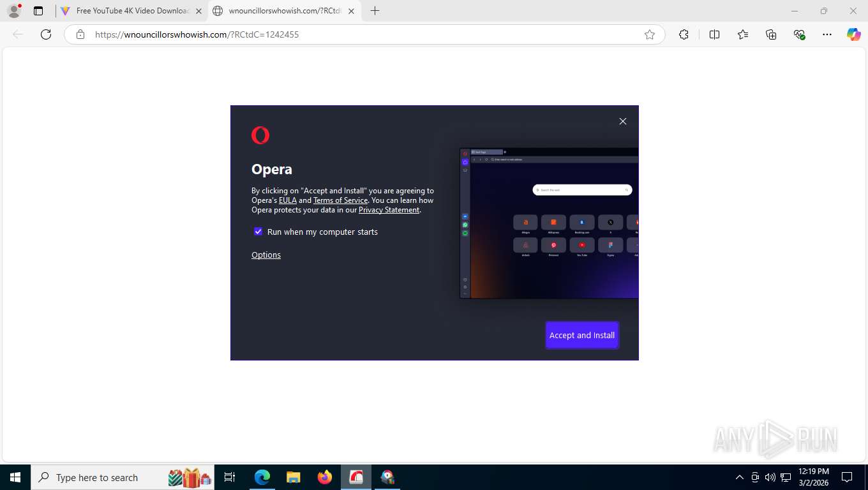Screen dimensions: 868x490
Task: Click the browser refresh button
Action: tap(46, 34)
